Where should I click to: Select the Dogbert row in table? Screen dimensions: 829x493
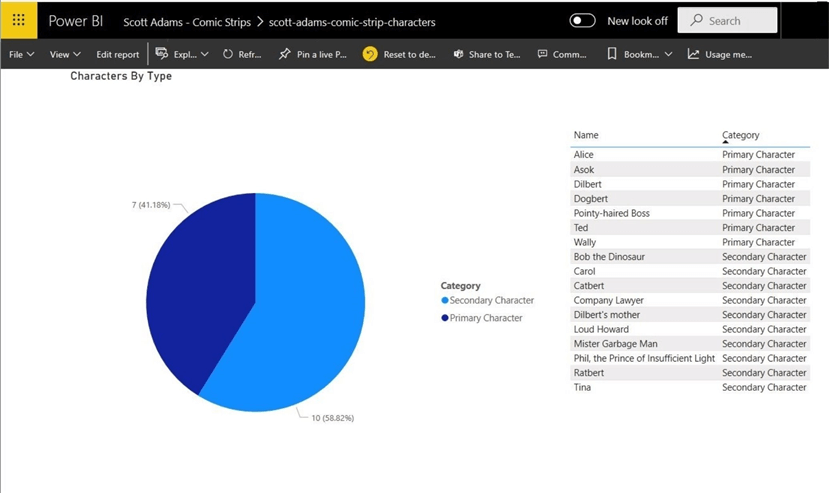pos(590,199)
